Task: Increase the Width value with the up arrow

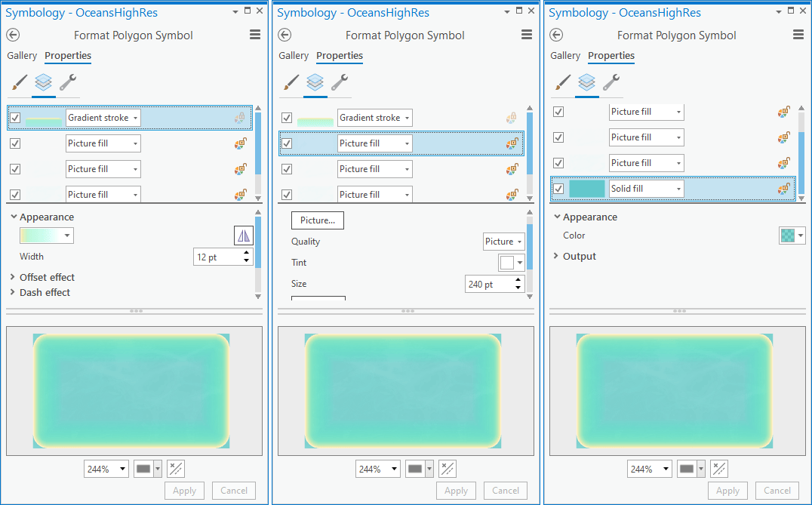Action: tap(247, 253)
